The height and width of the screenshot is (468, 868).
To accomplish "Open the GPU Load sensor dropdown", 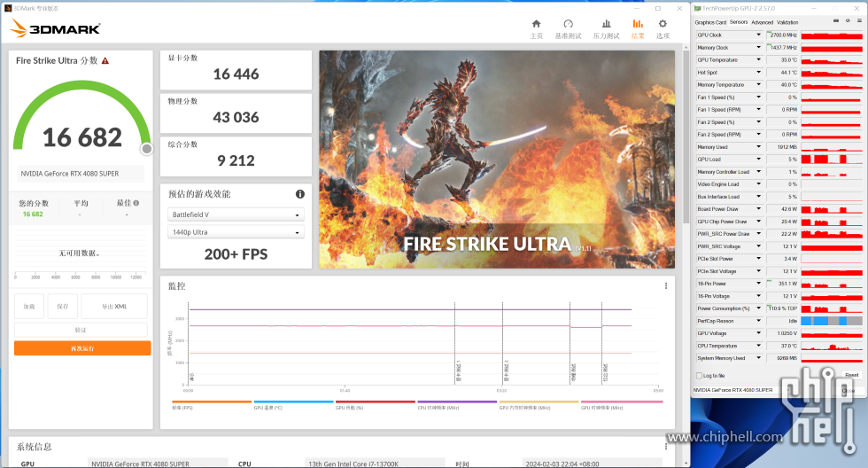I will click(x=758, y=160).
